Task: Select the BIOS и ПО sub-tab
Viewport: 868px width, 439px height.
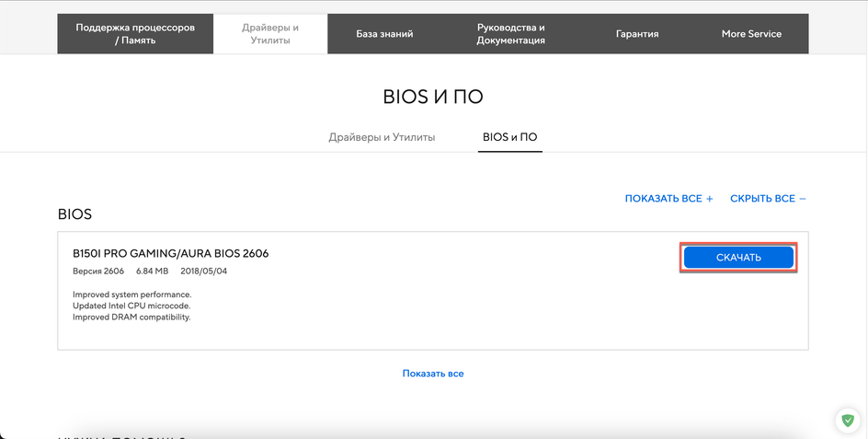Action: click(509, 137)
